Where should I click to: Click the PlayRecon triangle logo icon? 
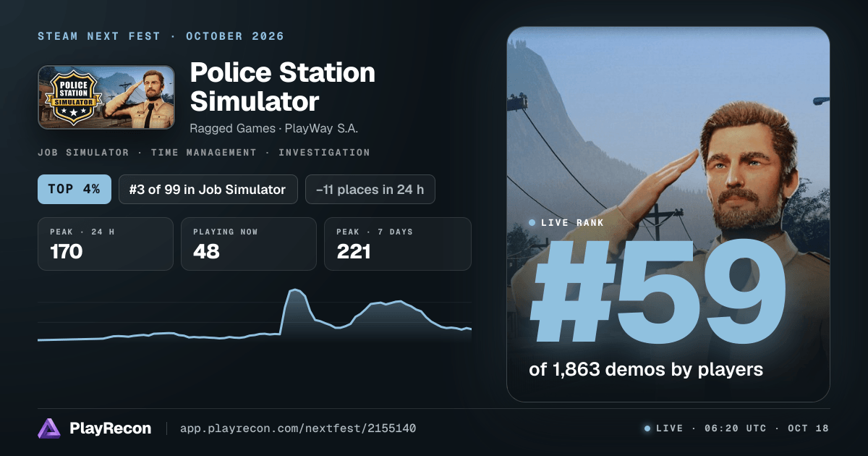(49, 428)
